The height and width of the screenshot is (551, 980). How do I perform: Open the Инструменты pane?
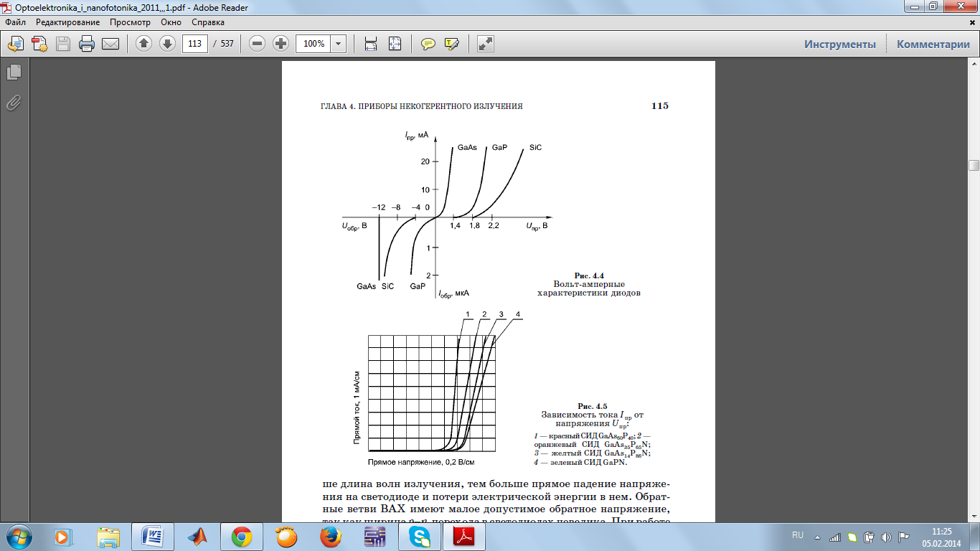point(840,44)
